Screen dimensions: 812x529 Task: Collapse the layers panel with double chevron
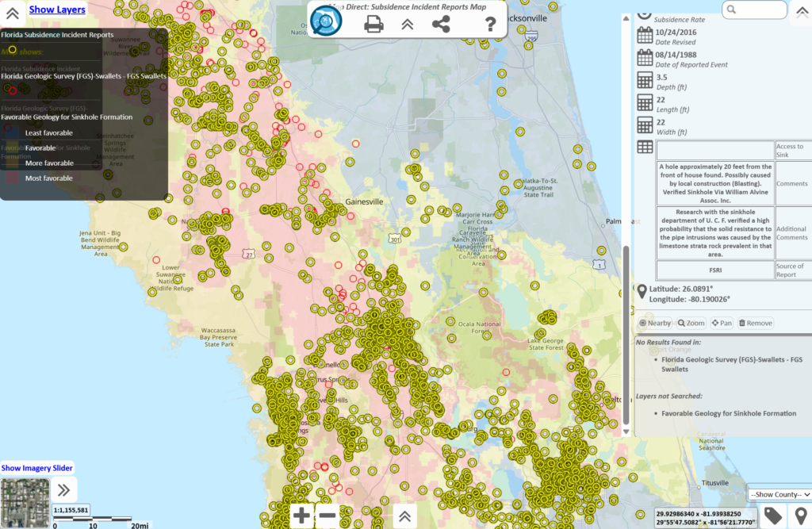13,12
